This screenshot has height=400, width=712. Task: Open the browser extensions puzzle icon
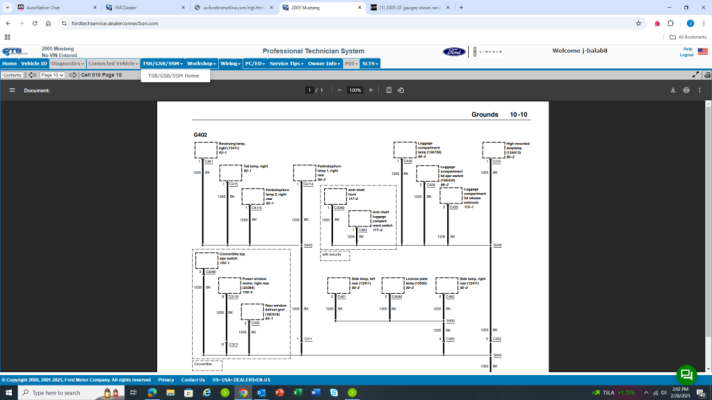(x=671, y=23)
